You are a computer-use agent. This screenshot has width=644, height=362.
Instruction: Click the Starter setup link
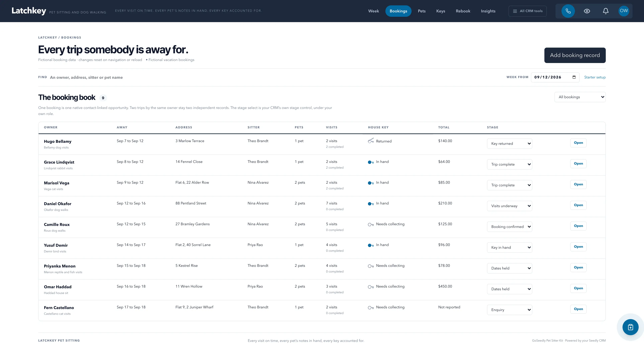(595, 77)
